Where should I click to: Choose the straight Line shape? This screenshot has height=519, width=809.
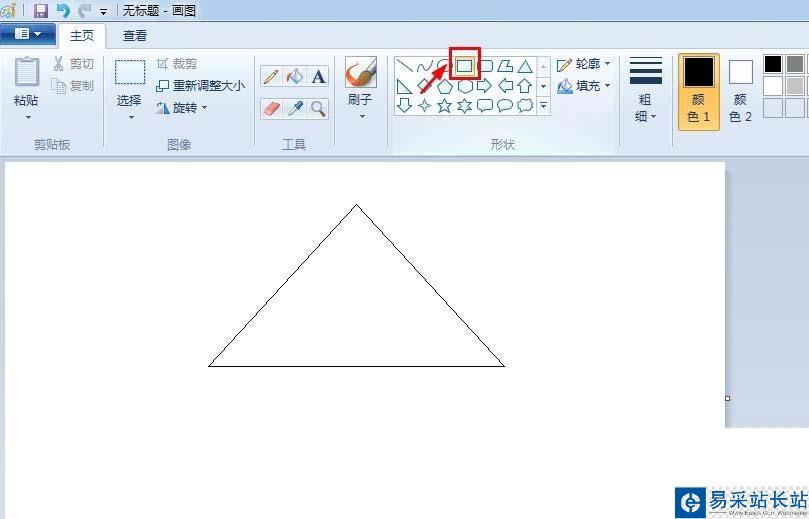(404, 66)
